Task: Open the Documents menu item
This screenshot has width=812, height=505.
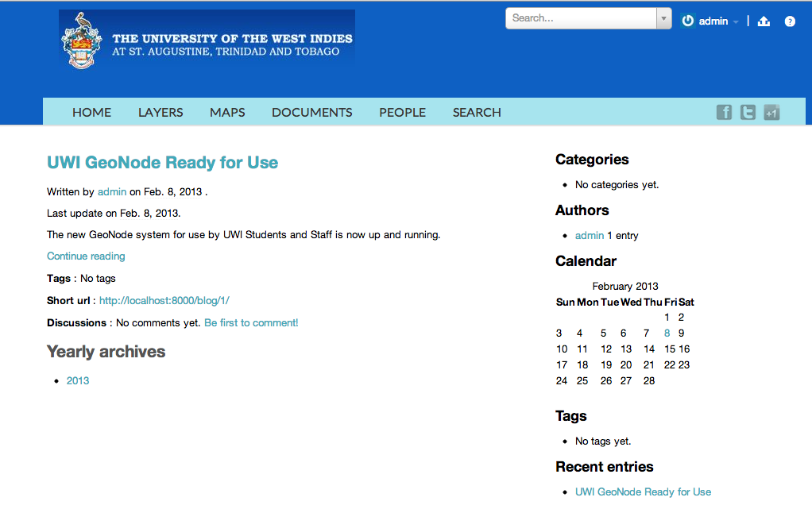Action: [311, 112]
